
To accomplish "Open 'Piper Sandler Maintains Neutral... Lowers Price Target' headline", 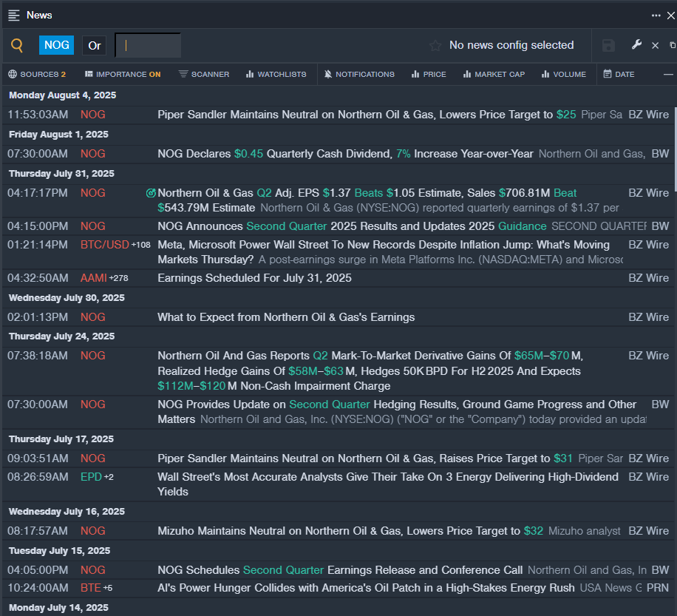I will (367, 115).
